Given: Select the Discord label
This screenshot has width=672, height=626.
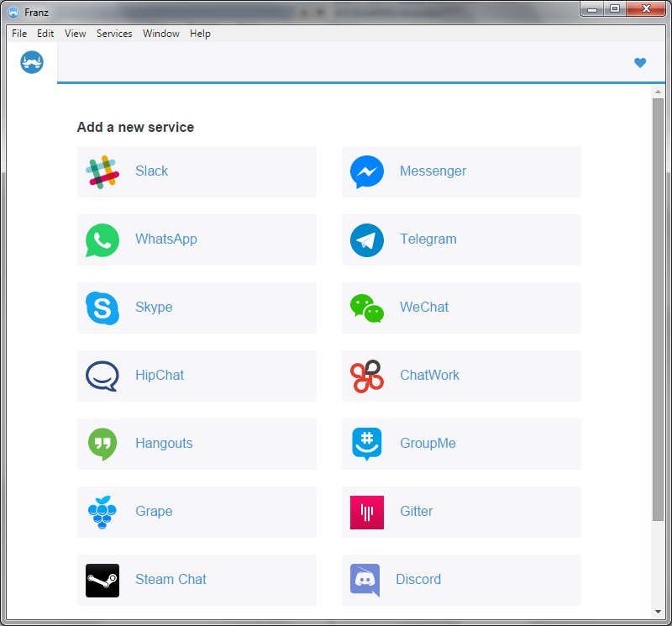Looking at the screenshot, I should coord(418,579).
